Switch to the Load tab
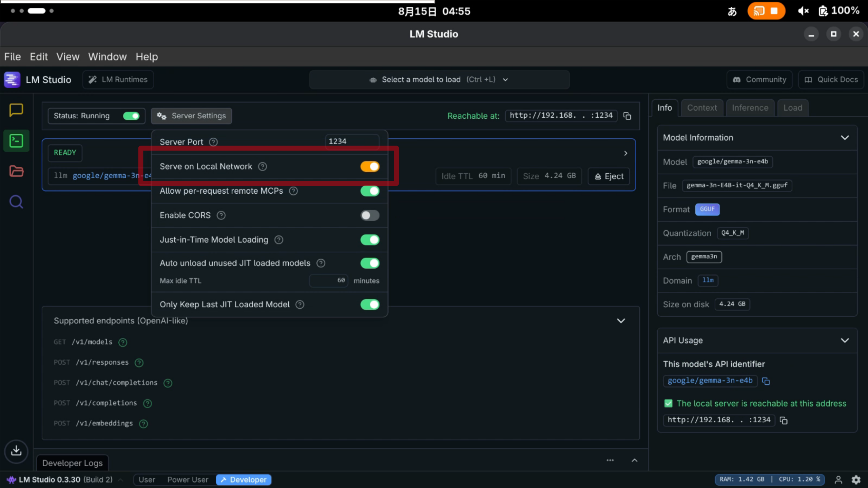This screenshot has width=868, height=488. click(793, 108)
